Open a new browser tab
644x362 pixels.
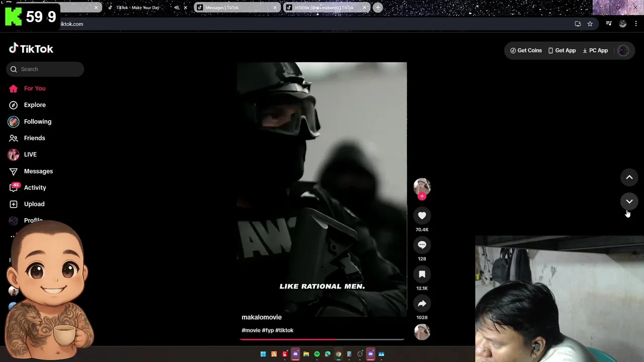(x=378, y=8)
